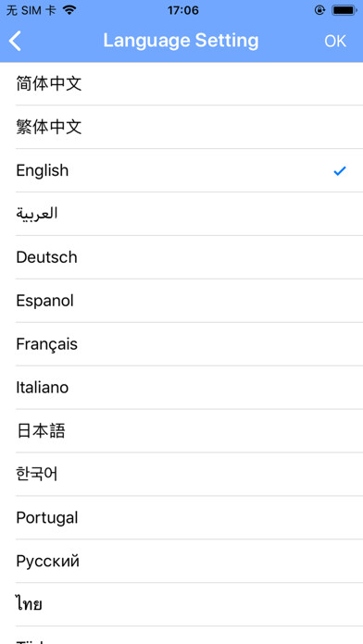
Task: Choose 日本語 language option
Action: pyautogui.click(x=181, y=431)
